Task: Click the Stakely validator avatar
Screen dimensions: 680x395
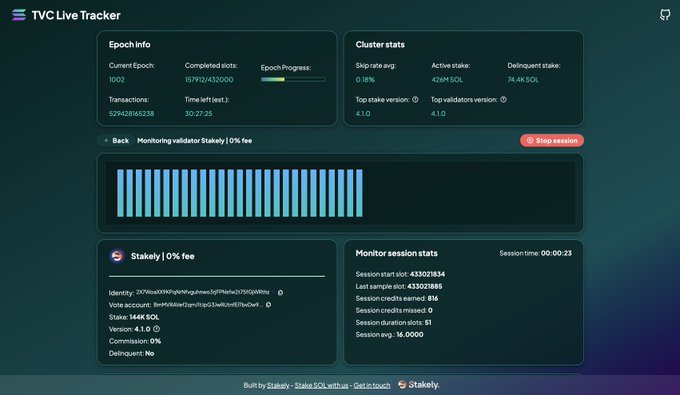Action: click(117, 256)
